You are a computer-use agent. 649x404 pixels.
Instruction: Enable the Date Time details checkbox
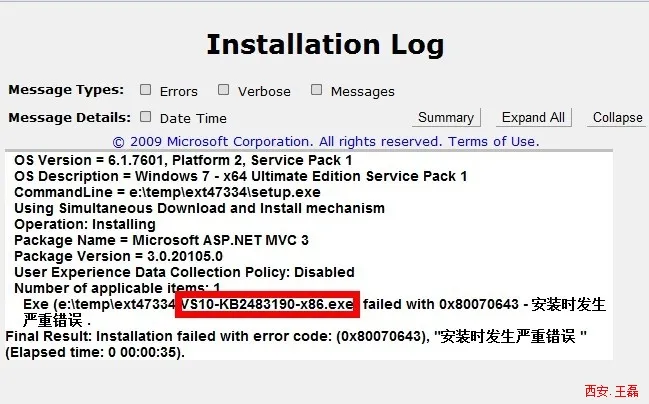(146, 116)
